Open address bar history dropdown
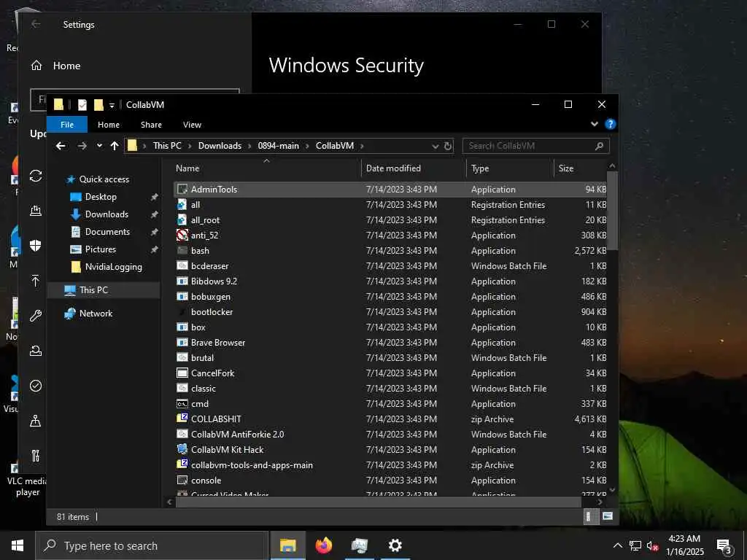747x560 pixels. coord(435,146)
